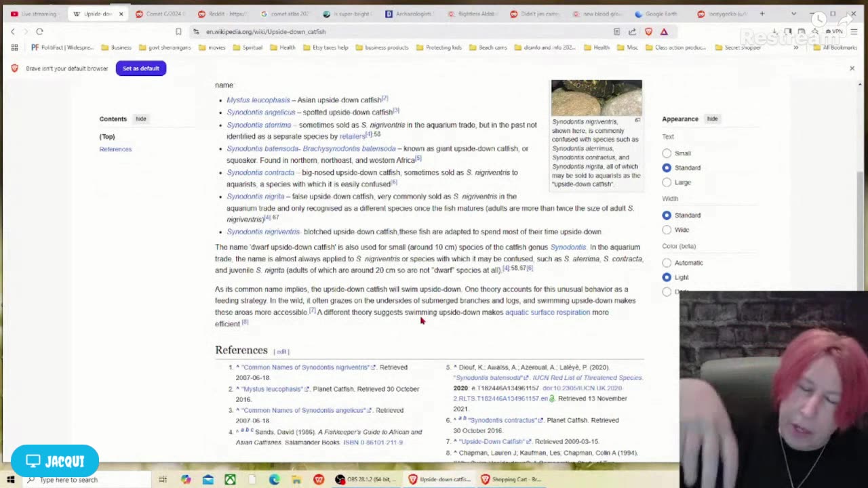Open the Synodontis angelicus link
Image resolution: width=868 pixels, height=488 pixels.
coord(261,112)
